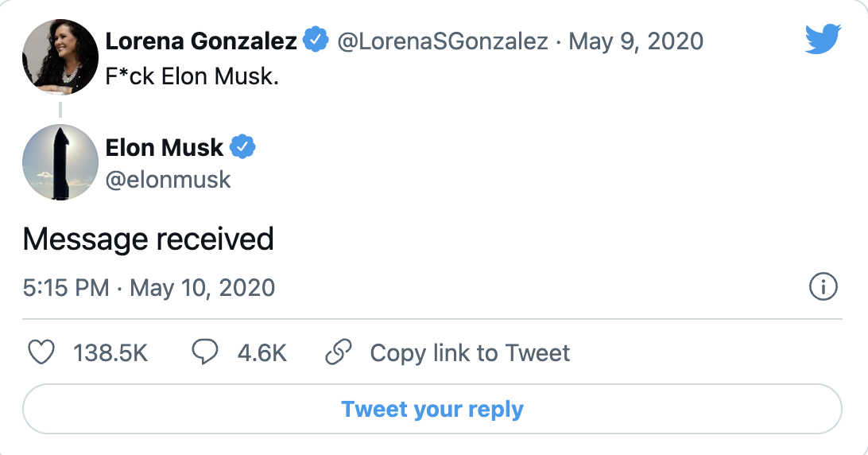
Task: Click the @elonmusk handle
Action: click(168, 179)
